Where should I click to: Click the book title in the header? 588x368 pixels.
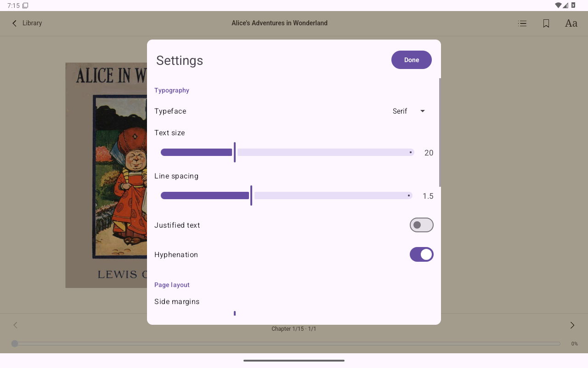[x=279, y=23]
